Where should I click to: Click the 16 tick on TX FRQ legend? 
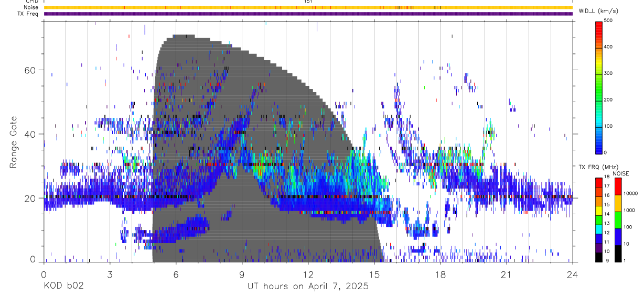(607, 196)
